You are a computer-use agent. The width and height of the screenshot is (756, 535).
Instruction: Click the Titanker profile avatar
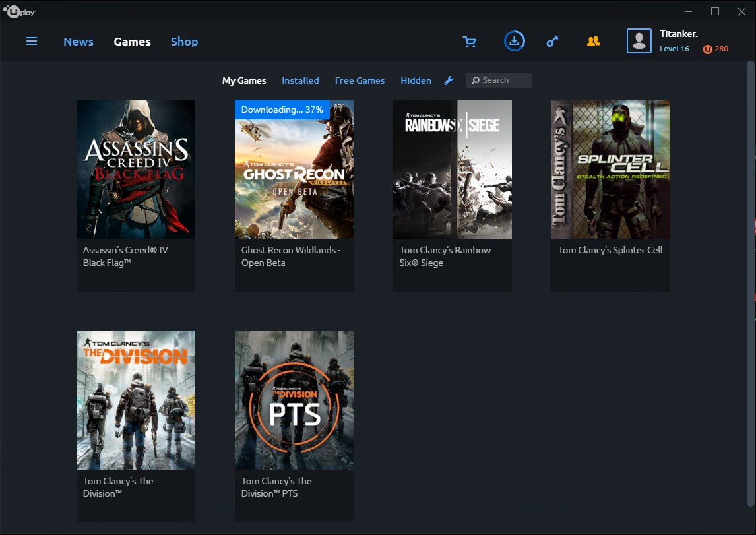click(639, 41)
